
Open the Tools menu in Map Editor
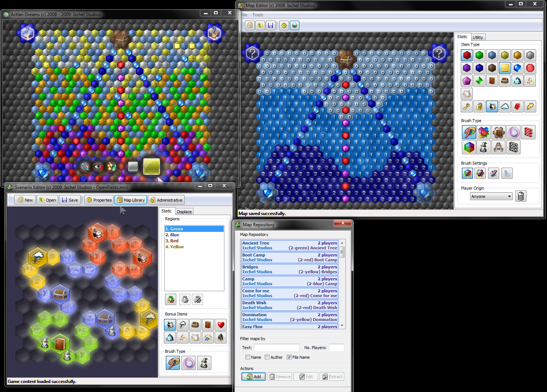(258, 15)
